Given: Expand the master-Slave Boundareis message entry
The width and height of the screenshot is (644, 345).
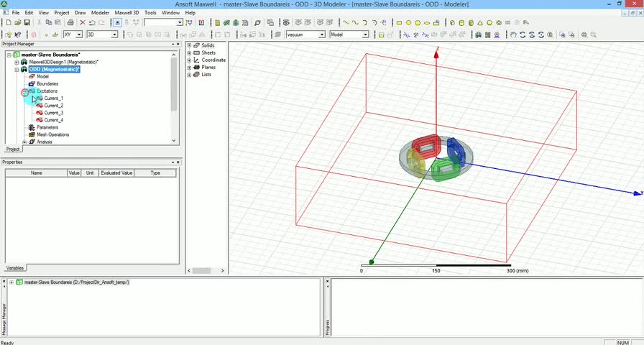Looking at the screenshot, I should pos(11,282).
